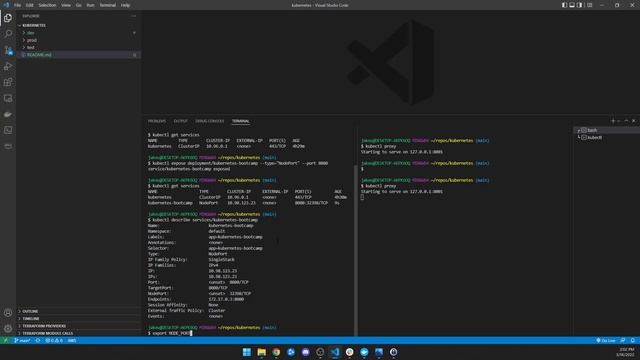
Task: Open the launch profile dropdown beside plus
Action: tap(619, 121)
